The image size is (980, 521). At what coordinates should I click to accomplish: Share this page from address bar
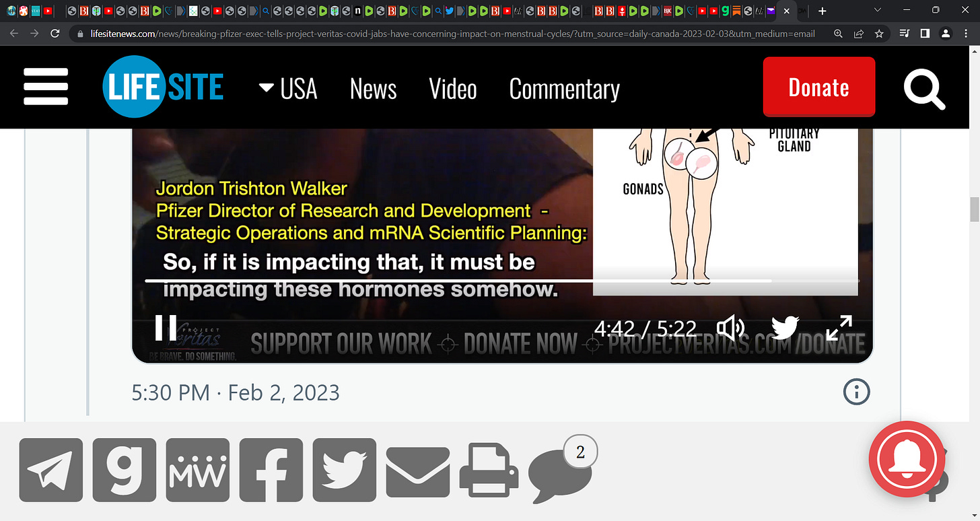[859, 34]
